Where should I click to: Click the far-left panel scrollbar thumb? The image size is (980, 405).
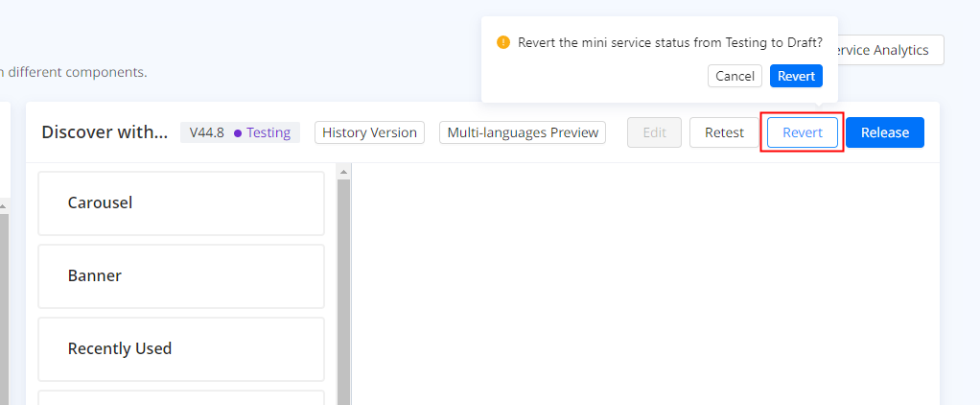[x=4, y=307]
